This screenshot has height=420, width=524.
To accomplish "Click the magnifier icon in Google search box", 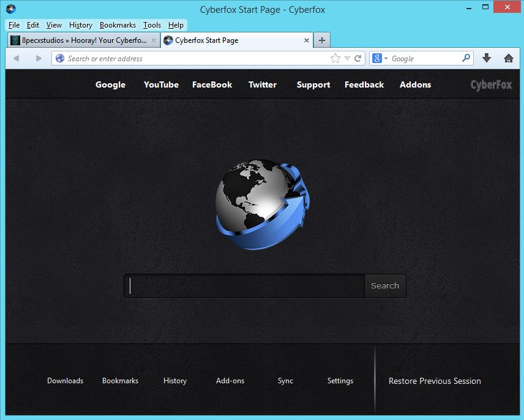I will click(x=466, y=58).
